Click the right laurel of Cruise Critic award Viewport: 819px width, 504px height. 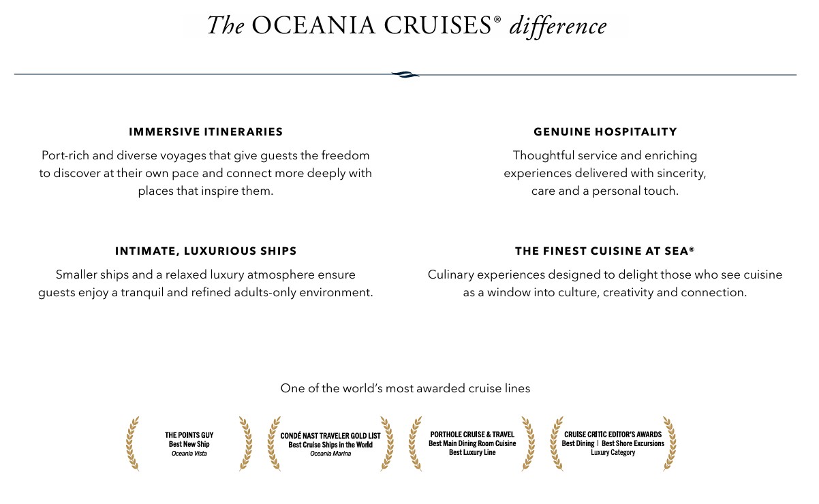click(670, 443)
